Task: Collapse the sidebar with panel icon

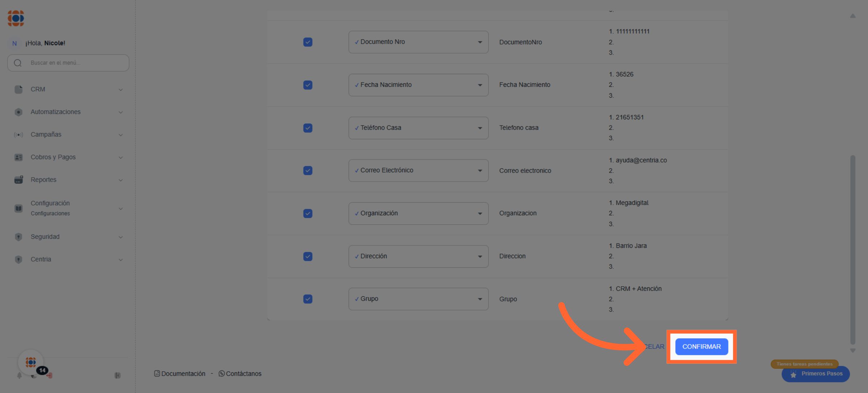Action: 118,375
